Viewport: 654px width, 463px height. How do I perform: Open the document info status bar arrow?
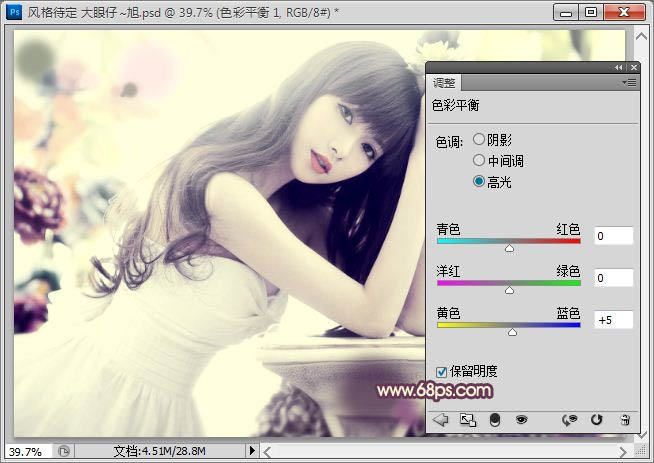point(252,451)
